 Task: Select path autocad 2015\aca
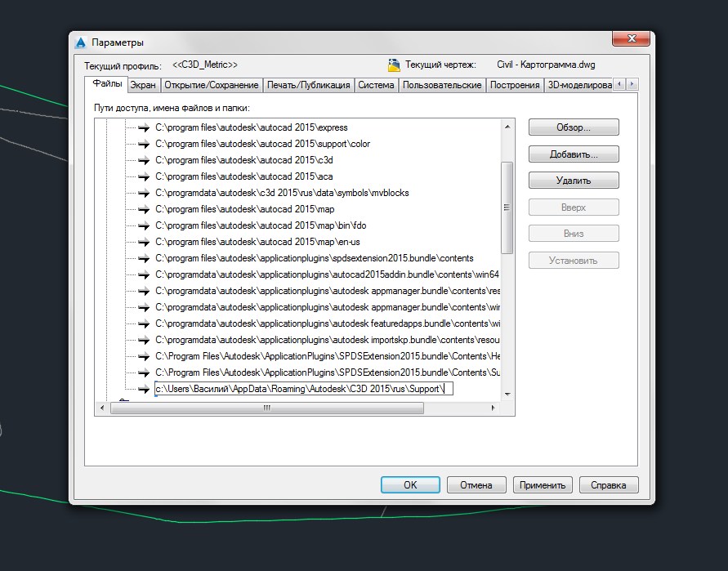244,177
